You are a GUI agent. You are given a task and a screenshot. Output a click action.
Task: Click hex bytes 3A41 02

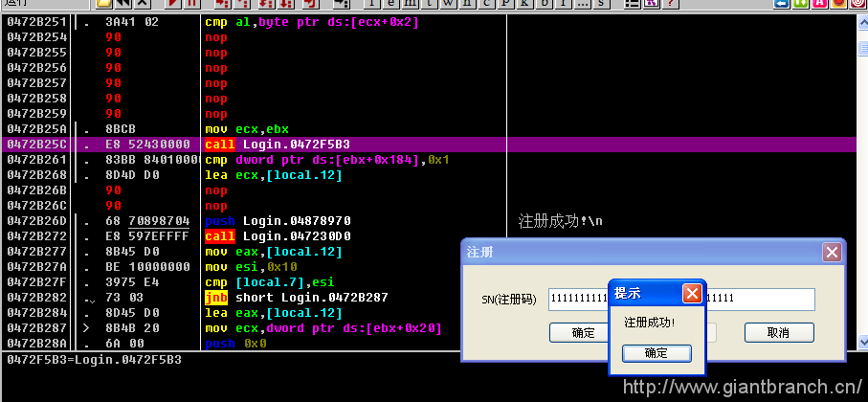tap(132, 22)
